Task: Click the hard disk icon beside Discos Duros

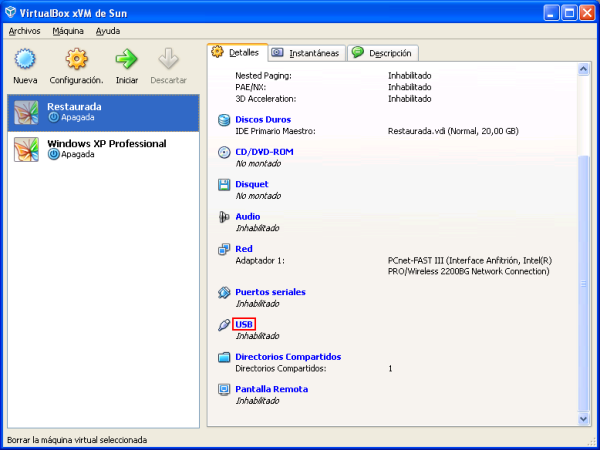Action: tap(225, 120)
